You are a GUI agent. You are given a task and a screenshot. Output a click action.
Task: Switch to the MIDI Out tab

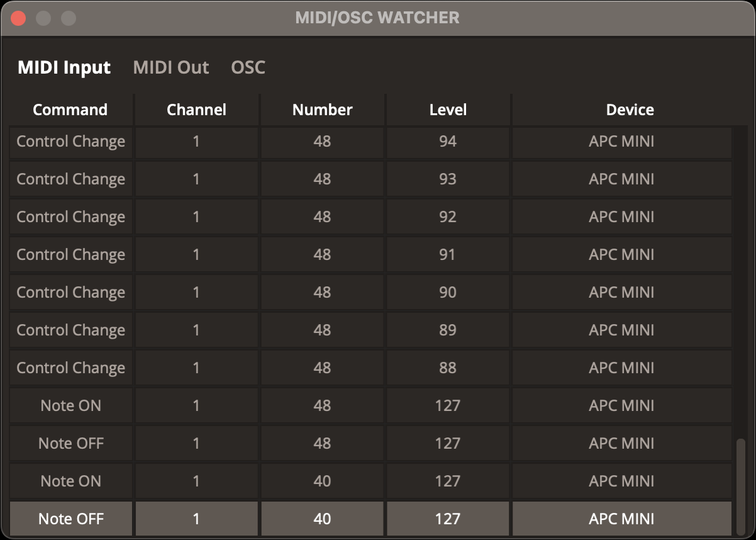171,67
